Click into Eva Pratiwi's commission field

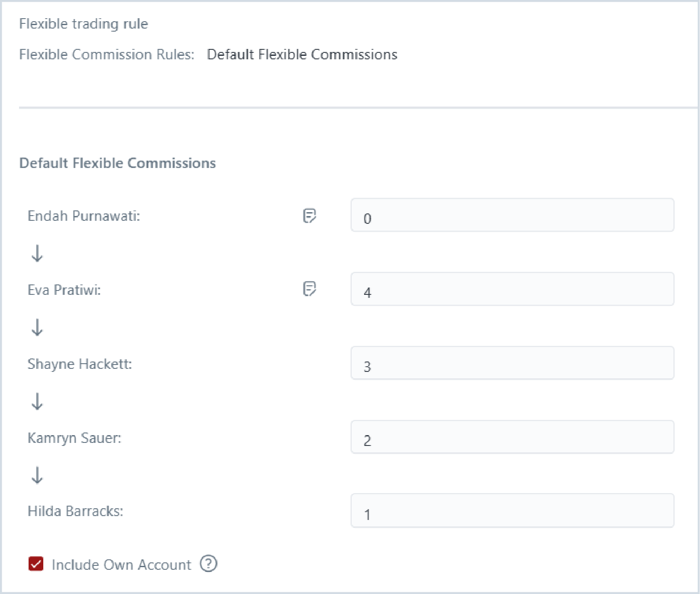pyautogui.click(x=512, y=289)
